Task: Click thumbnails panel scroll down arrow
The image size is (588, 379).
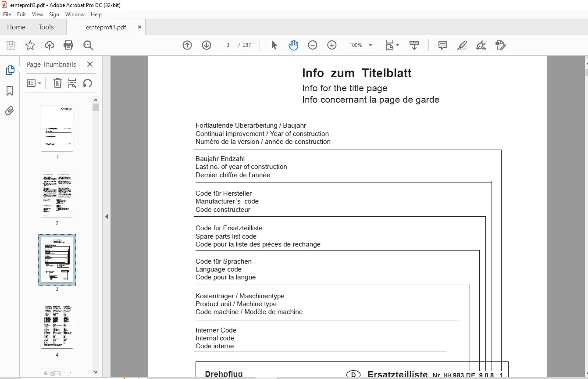Action: tap(96, 372)
